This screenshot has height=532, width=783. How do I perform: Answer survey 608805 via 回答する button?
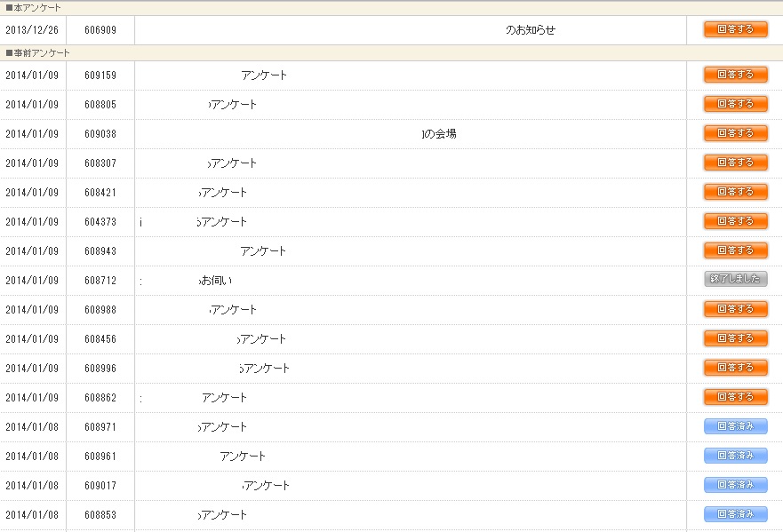[735, 104]
